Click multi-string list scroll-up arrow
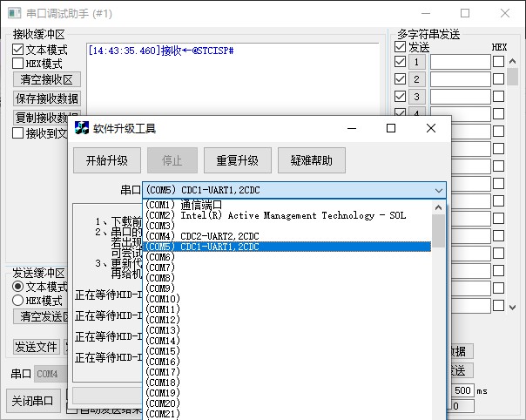 512,62
